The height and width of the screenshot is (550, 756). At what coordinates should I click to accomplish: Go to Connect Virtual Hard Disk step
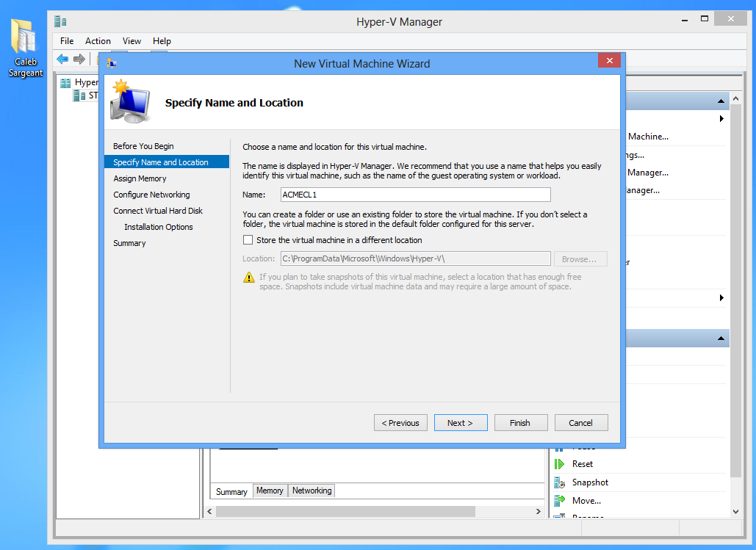click(x=158, y=211)
